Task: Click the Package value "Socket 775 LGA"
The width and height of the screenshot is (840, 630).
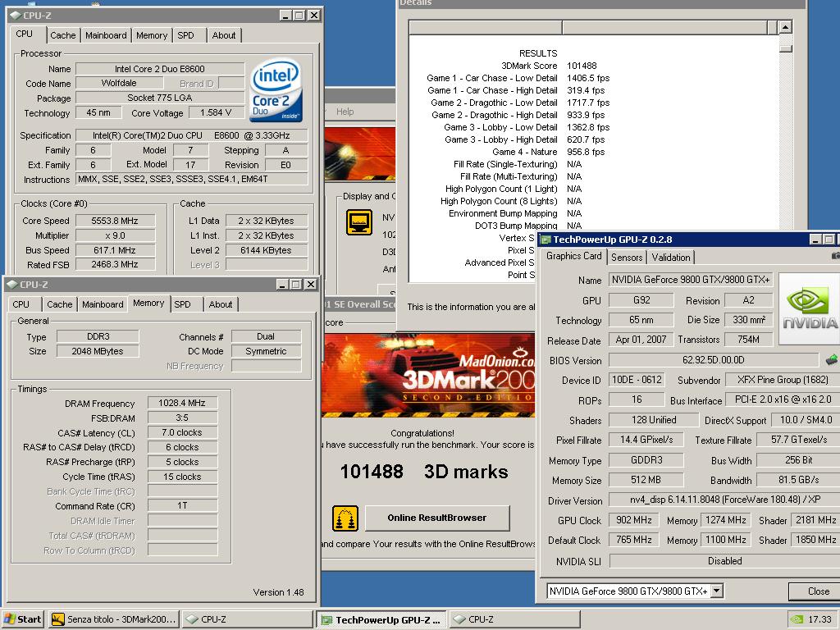Action: point(160,98)
